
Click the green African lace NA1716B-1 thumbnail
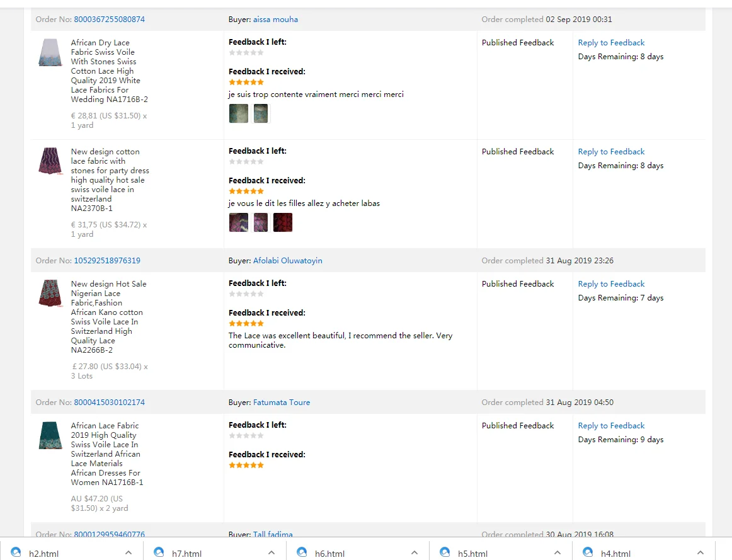[50, 435]
